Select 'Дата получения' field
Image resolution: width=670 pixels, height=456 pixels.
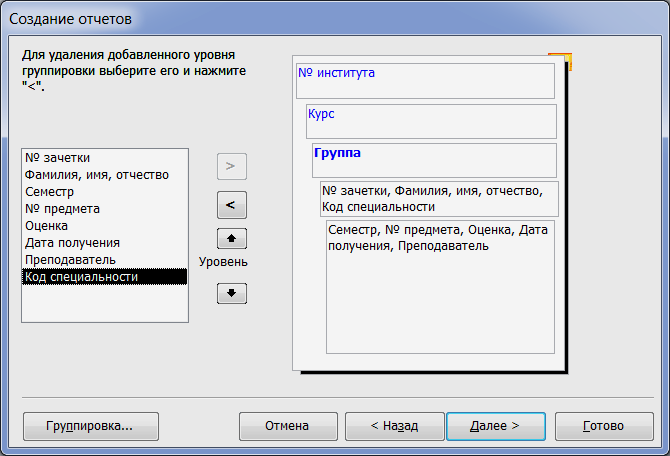[x=105, y=243]
